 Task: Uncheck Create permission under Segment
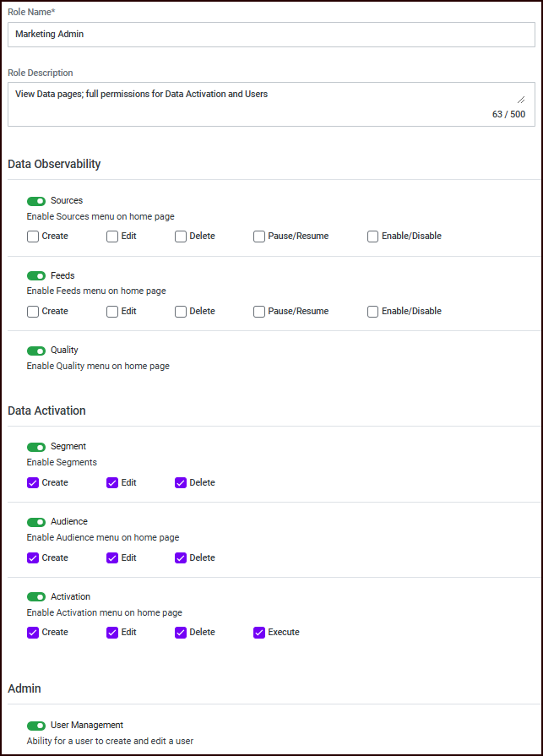33,483
